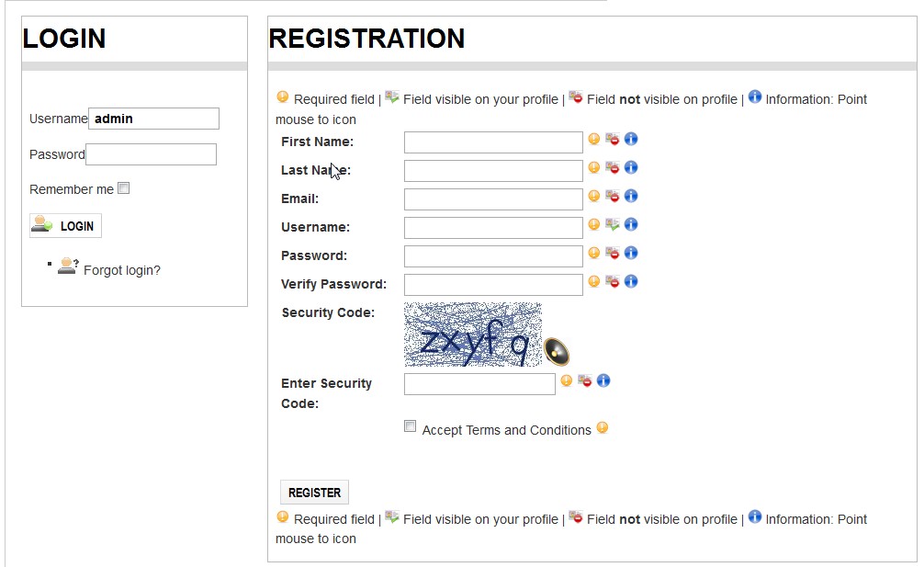Screen dimensions: 924x567
Task: Click the audio speaker icon beside captcha
Action: pos(557,351)
